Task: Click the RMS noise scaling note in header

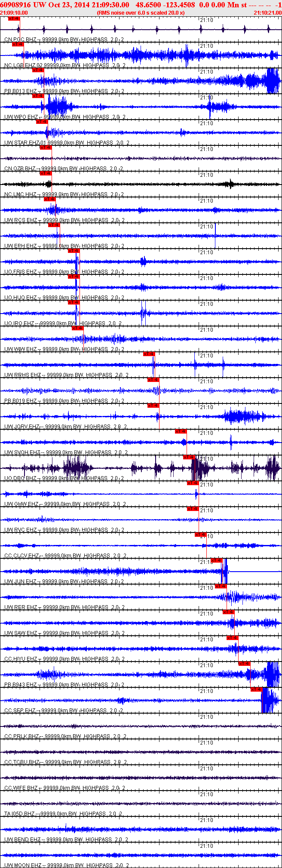Action: click(x=141, y=13)
